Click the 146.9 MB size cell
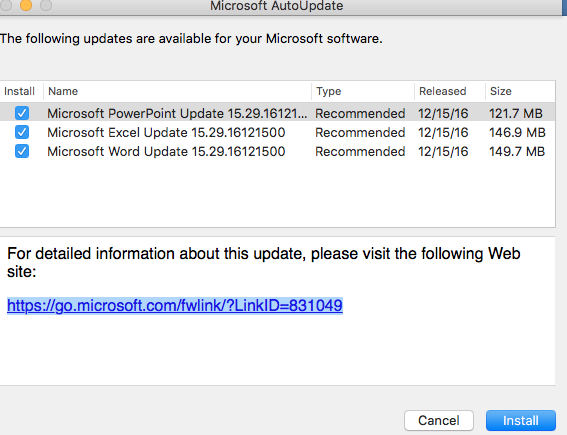Image resolution: width=567 pixels, height=435 pixels. pos(517,133)
